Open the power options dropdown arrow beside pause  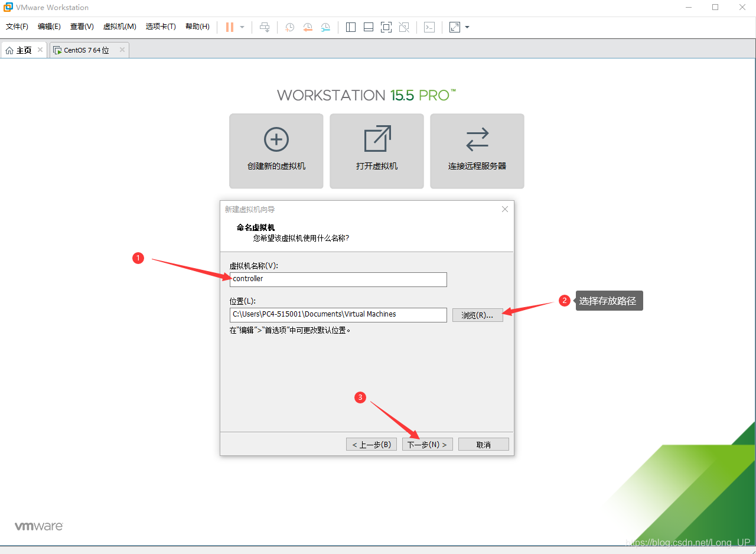[242, 27]
